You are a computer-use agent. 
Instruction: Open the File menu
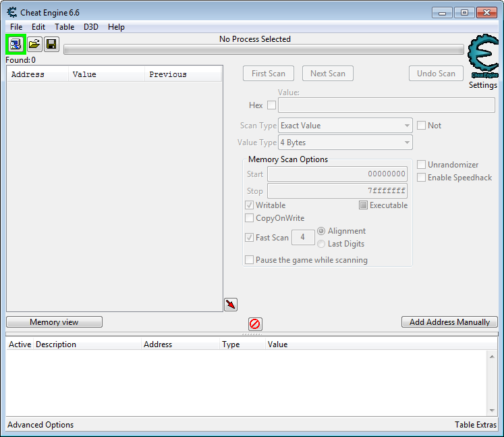(x=16, y=27)
